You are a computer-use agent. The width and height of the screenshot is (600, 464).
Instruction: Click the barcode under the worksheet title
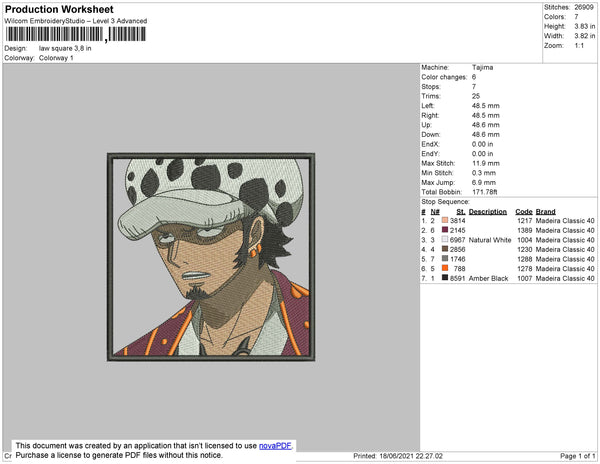point(75,34)
